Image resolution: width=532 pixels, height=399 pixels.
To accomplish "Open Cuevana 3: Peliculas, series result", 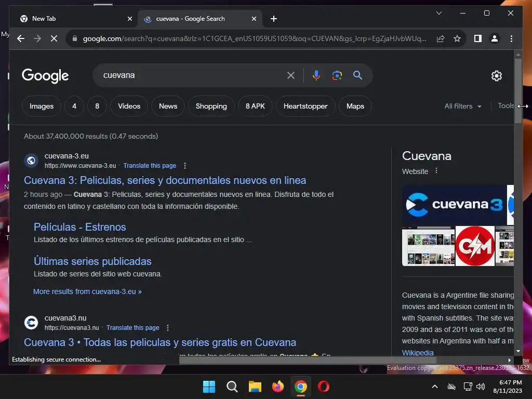I will pyautogui.click(x=165, y=180).
